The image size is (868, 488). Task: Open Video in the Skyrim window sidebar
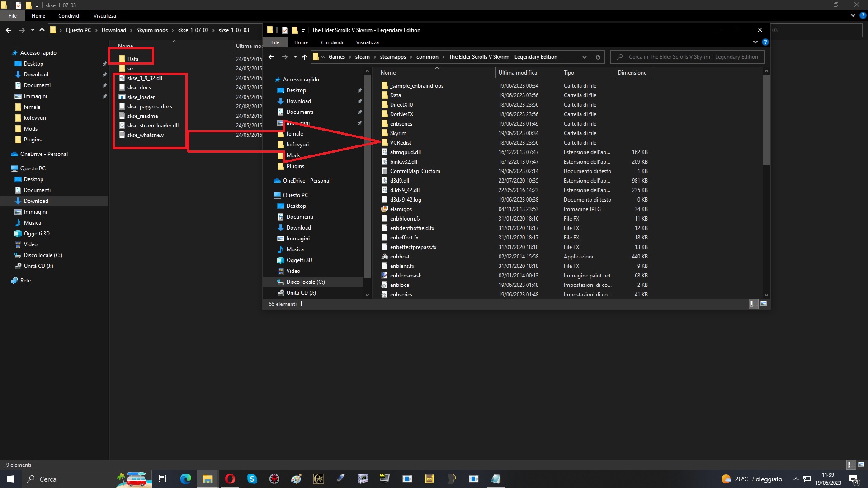tap(293, 271)
